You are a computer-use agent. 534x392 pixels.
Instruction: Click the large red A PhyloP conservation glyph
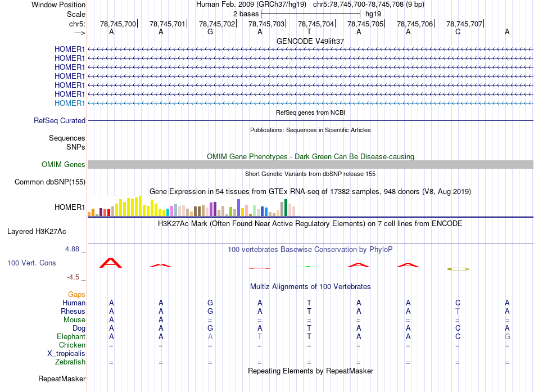[x=111, y=263]
